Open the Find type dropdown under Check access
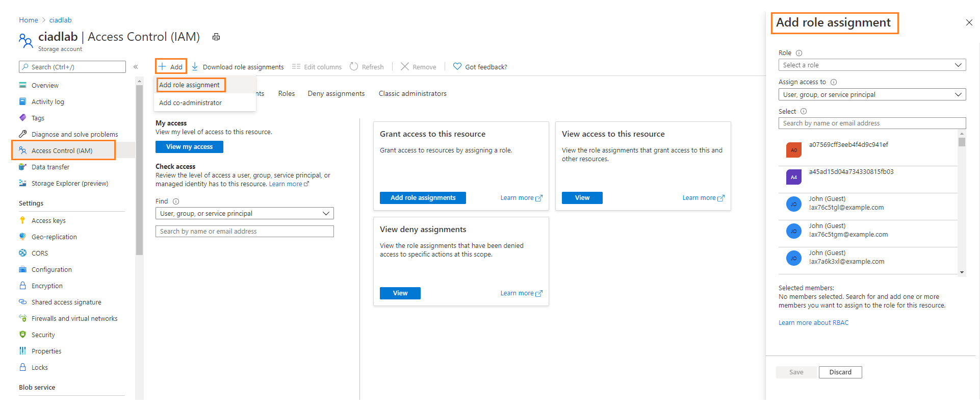This screenshot has height=406, width=980. [x=244, y=214]
